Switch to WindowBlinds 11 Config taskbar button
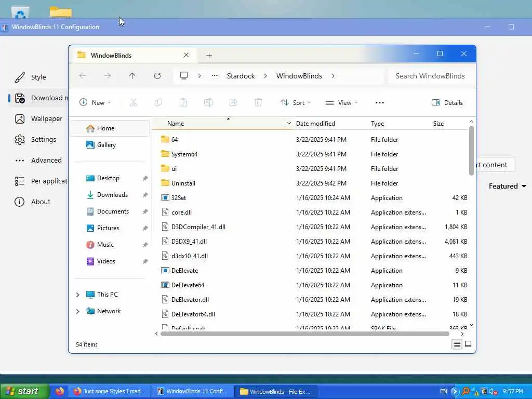 click(192, 391)
